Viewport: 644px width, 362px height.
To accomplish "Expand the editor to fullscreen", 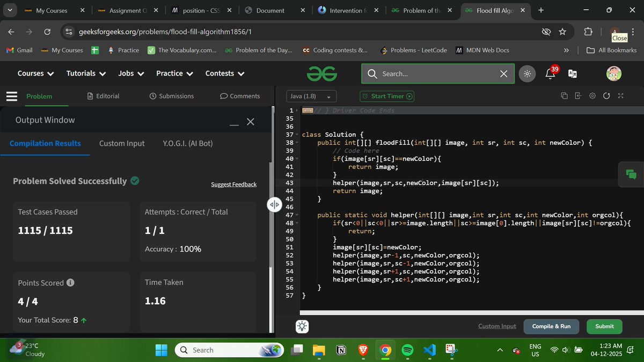I will [x=620, y=96].
